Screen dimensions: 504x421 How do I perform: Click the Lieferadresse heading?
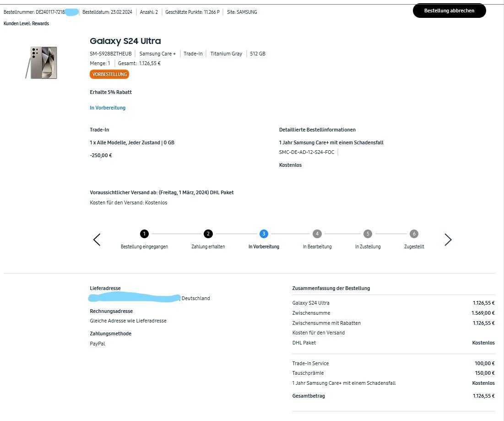click(105, 288)
